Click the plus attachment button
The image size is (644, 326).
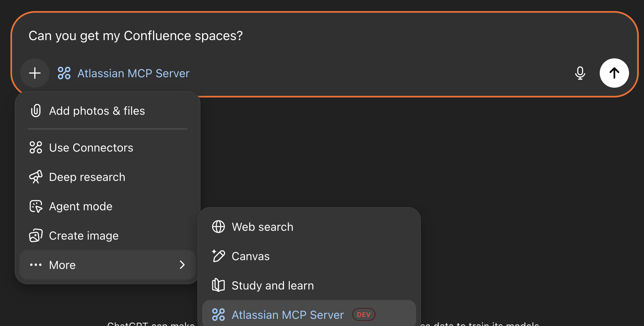[35, 73]
